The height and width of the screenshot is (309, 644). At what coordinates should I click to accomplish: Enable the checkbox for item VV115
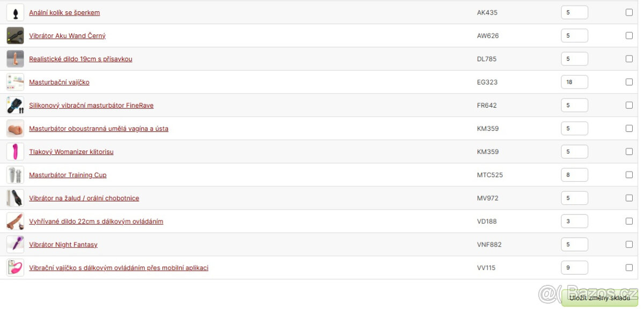tap(629, 268)
